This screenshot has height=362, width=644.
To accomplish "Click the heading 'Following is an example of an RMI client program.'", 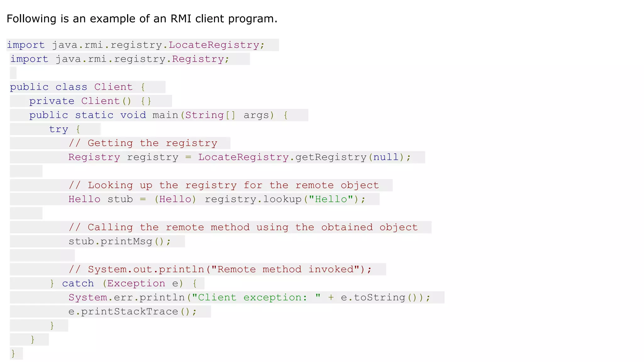I will tap(142, 19).
